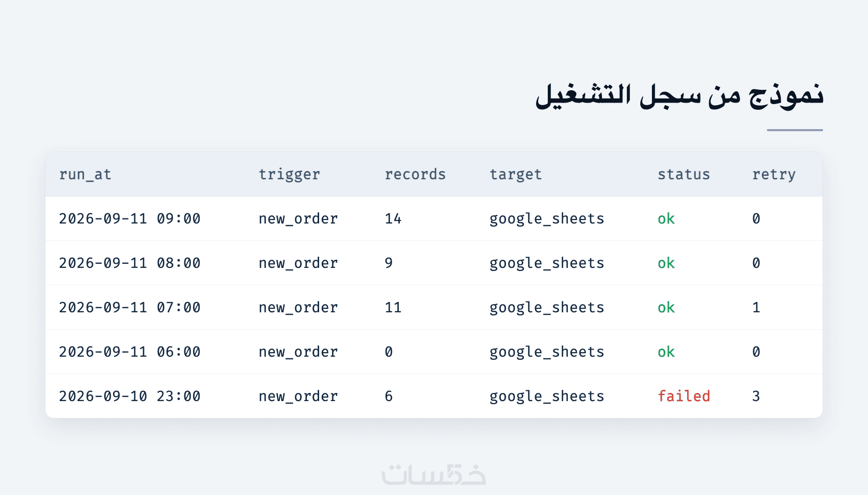This screenshot has height=495, width=868.
Task: Click the retry column header
Action: click(774, 175)
